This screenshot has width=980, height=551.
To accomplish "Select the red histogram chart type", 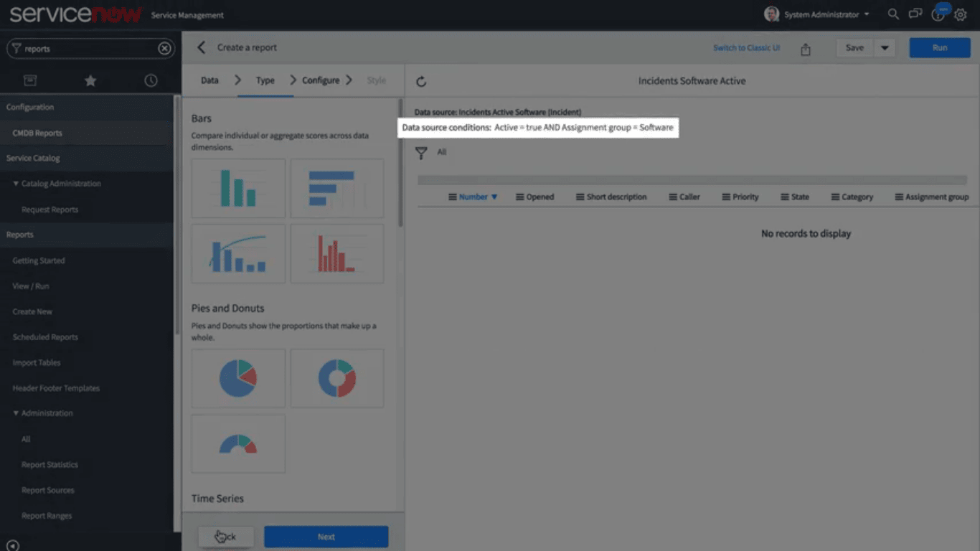I will 337,254.
